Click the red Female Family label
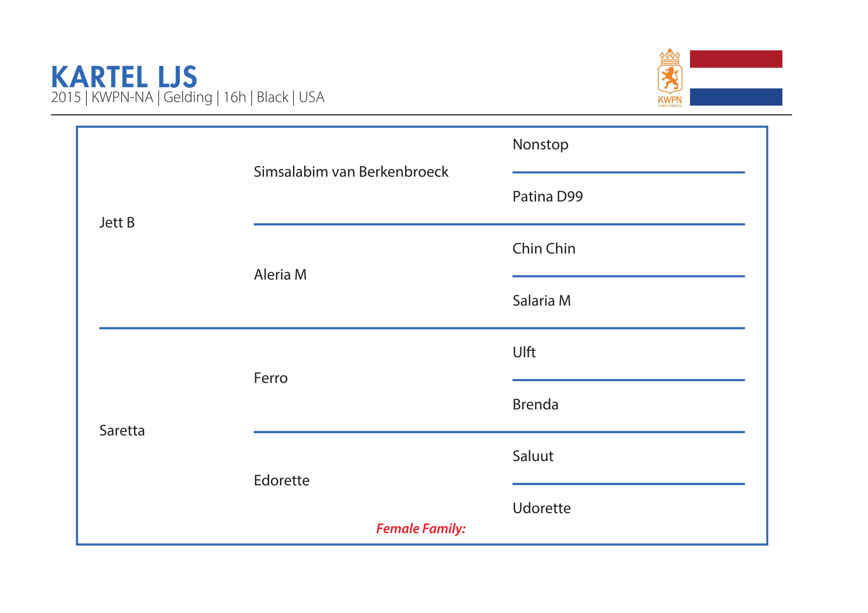The image size is (868, 613). (421, 529)
